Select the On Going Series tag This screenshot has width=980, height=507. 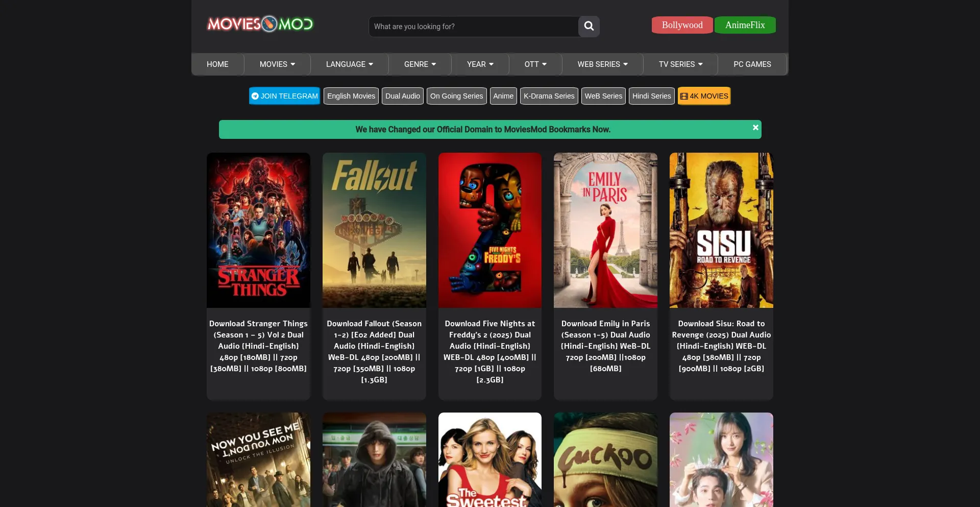[457, 96]
